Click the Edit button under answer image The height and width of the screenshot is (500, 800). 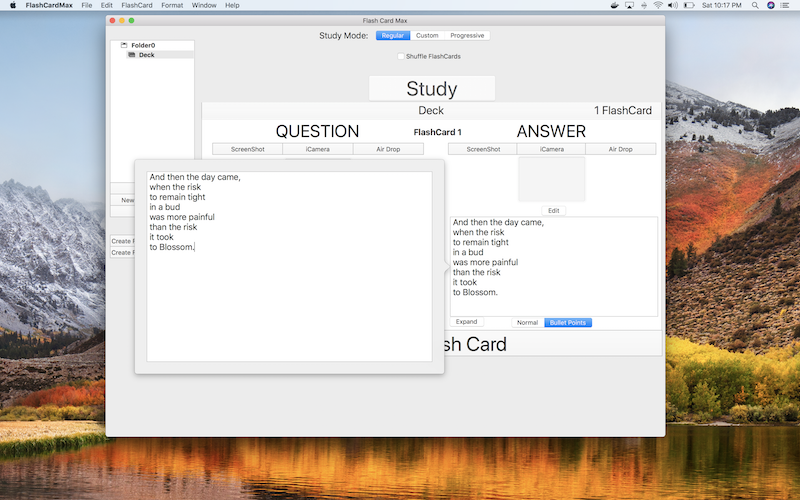point(554,210)
